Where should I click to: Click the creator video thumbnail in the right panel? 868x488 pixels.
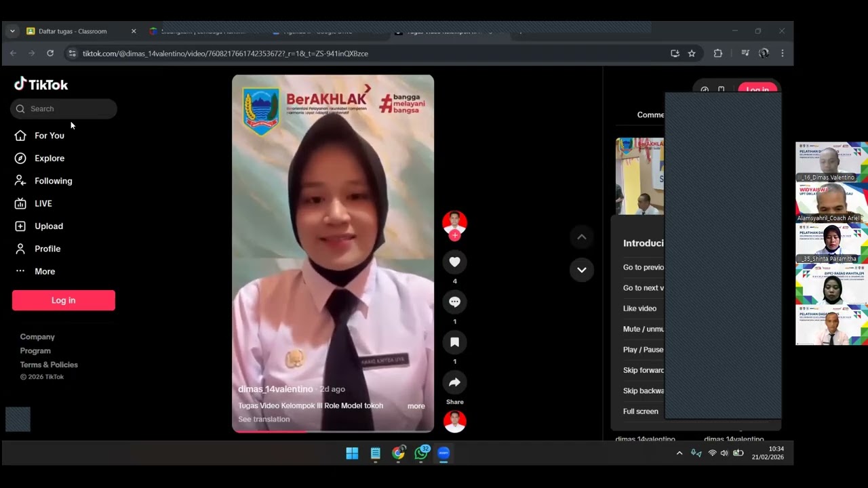click(639, 176)
